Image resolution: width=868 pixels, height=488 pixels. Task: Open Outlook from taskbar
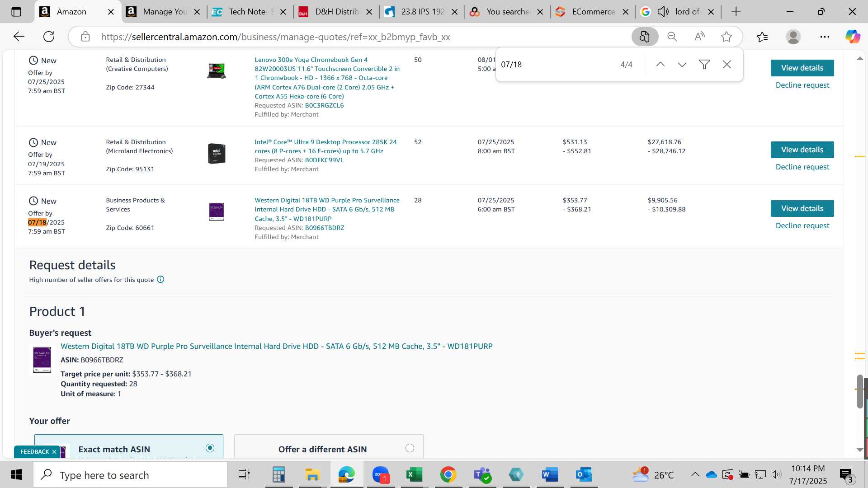point(584,475)
